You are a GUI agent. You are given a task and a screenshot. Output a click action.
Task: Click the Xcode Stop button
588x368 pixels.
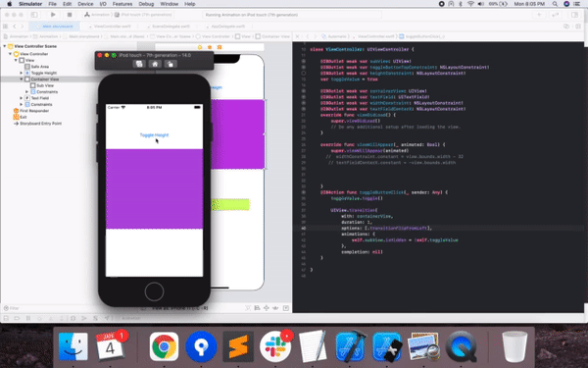[x=70, y=15]
